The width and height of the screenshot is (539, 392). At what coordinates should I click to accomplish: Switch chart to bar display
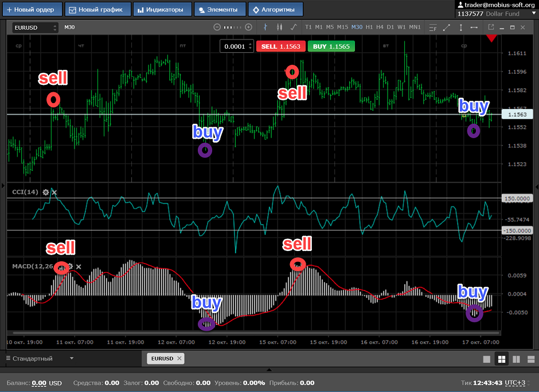(265, 27)
